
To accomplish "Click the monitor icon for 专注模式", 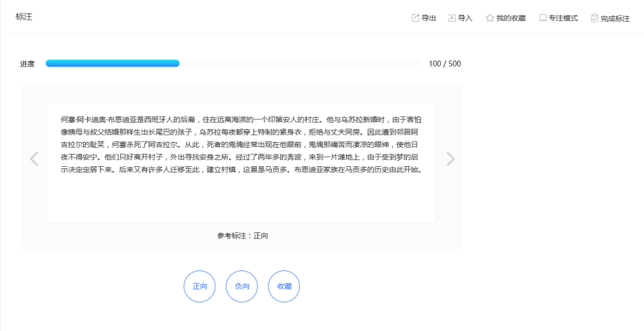I will (542, 18).
